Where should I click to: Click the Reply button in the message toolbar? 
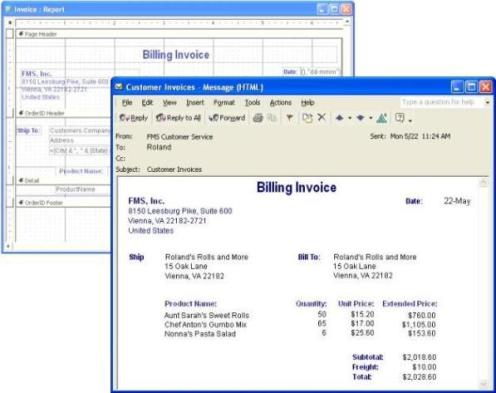point(133,118)
